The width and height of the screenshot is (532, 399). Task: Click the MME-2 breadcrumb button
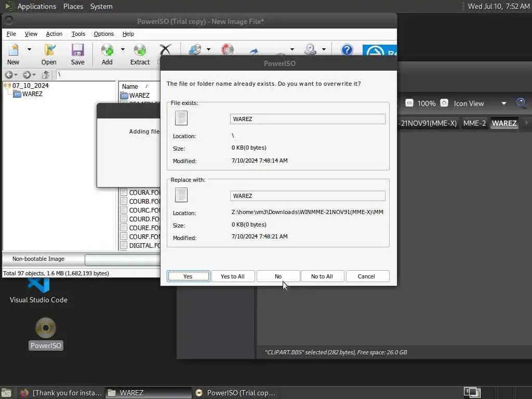click(474, 123)
